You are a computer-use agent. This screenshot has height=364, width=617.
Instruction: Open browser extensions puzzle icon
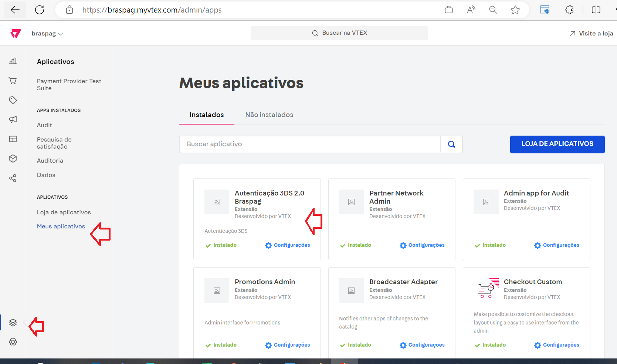pos(570,10)
